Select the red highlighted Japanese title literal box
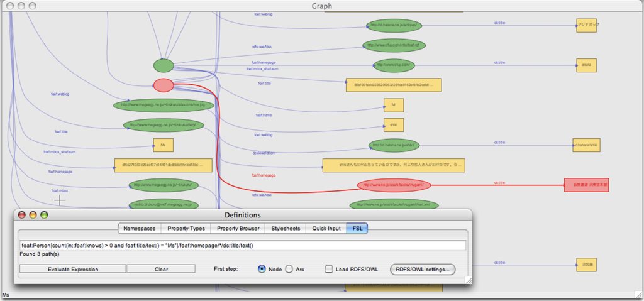The image size is (644, 301). click(x=587, y=185)
